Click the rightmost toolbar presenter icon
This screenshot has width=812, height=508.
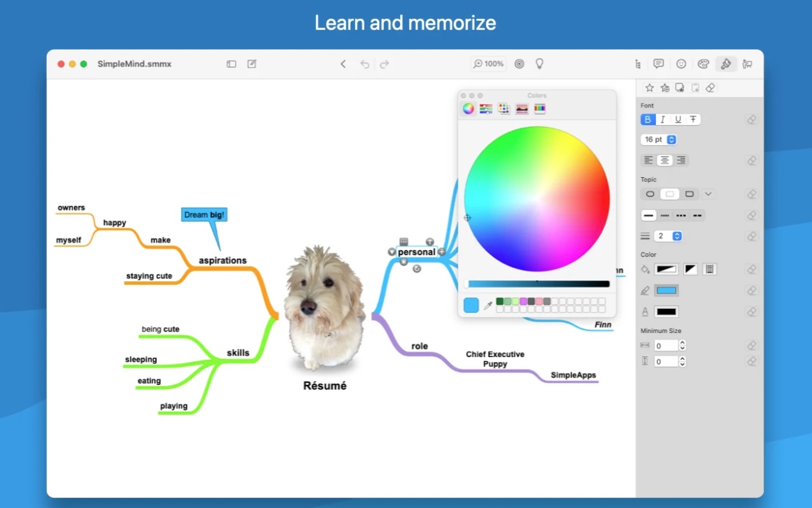click(747, 64)
